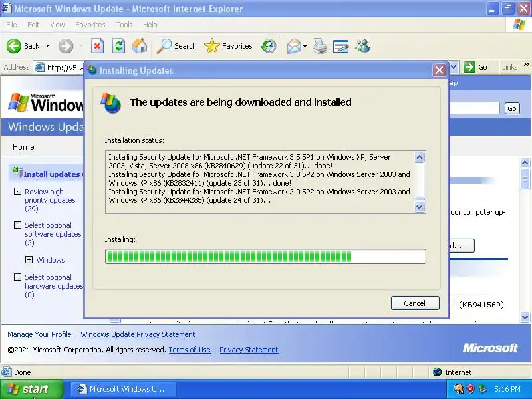The width and height of the screenshot is (532, 399).
Task: Collapse Select optional software updates node
Action: click(x=17, y=225)
